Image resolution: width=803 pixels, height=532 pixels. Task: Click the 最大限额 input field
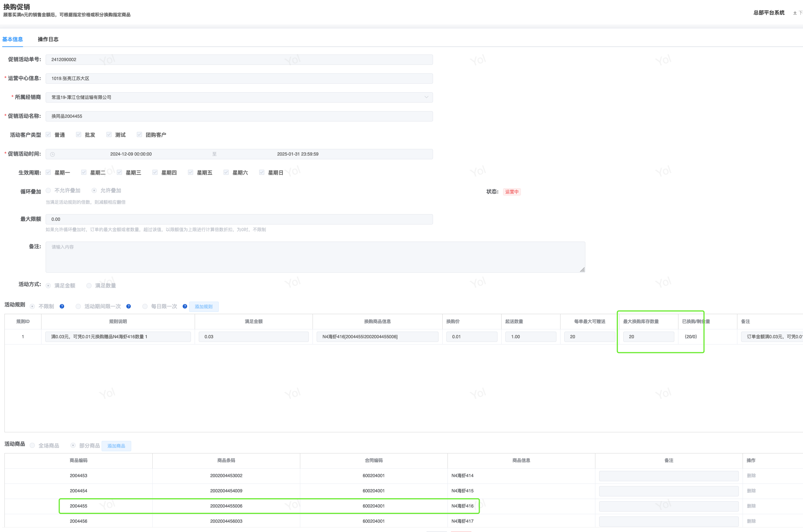tap(239, 219)
